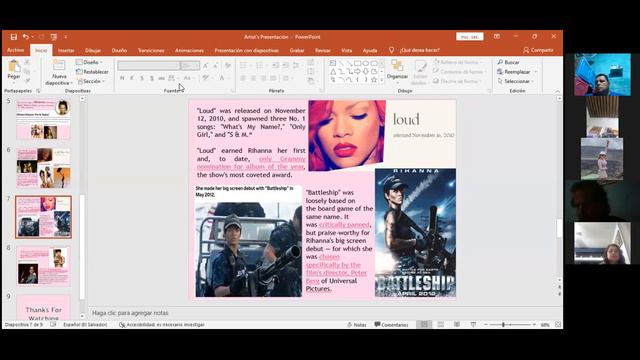640x360 pixels.
Task: Open the Sección dropdown
Action: (x=91, y=81)
